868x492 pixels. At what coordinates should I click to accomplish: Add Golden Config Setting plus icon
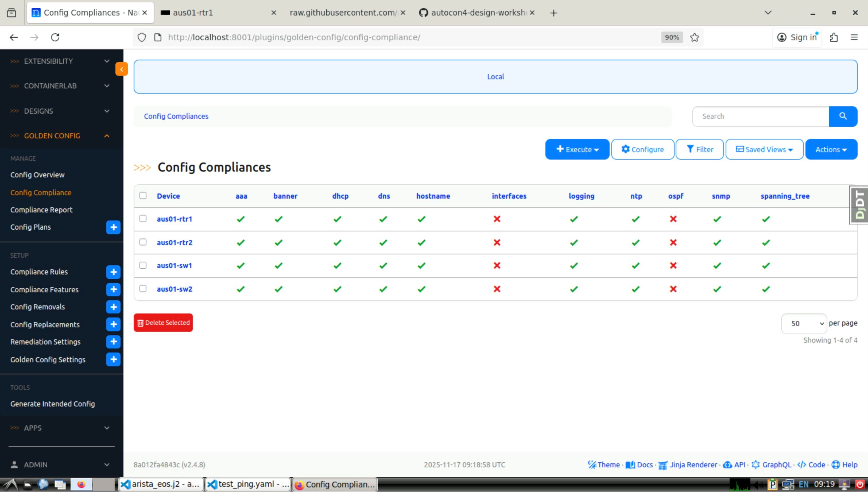coord(113,359)
